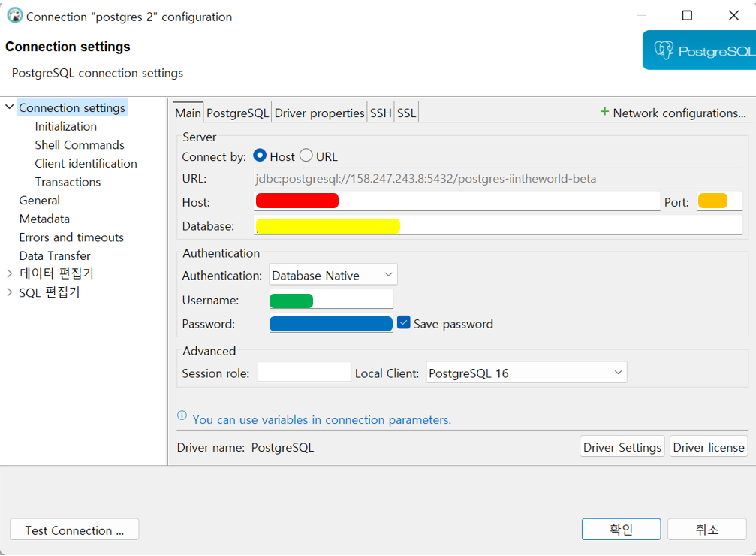Select Shell Commands in the tree
Viewport: 756px width, 556px height.
pos(80,144)
